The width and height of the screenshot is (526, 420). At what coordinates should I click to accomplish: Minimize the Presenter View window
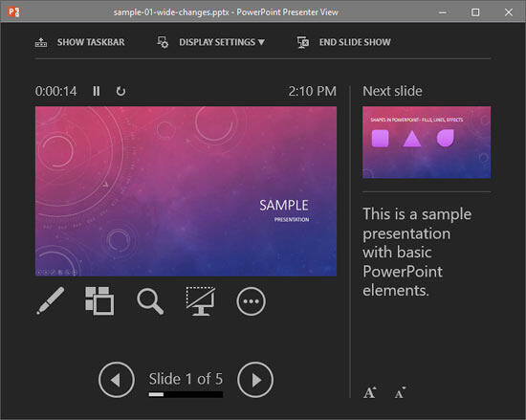click(x=443, y=12)
